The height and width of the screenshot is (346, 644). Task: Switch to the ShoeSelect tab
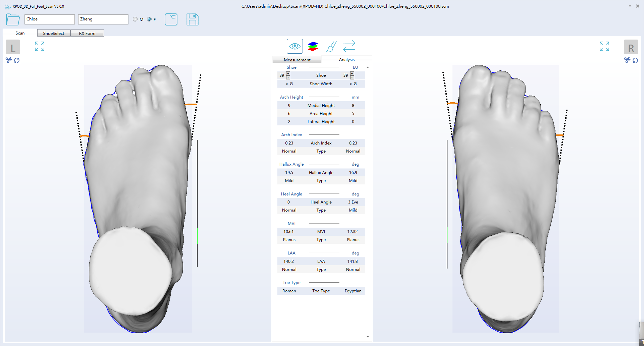click(54, 33)
